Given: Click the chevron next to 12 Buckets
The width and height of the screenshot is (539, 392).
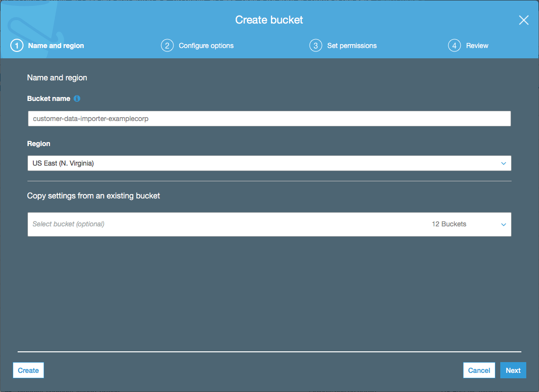Looking at the screenshot, I should (504, 224).
